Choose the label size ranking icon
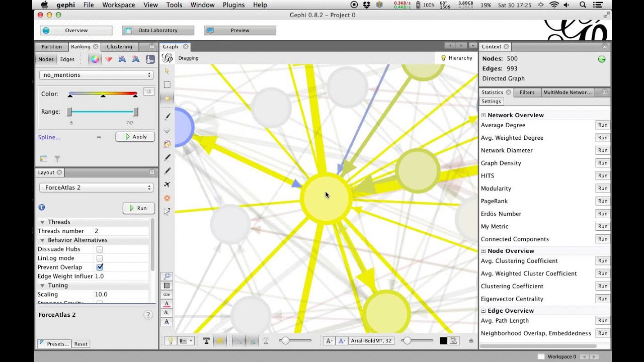644x362 pixels. (x=136, y=59)
